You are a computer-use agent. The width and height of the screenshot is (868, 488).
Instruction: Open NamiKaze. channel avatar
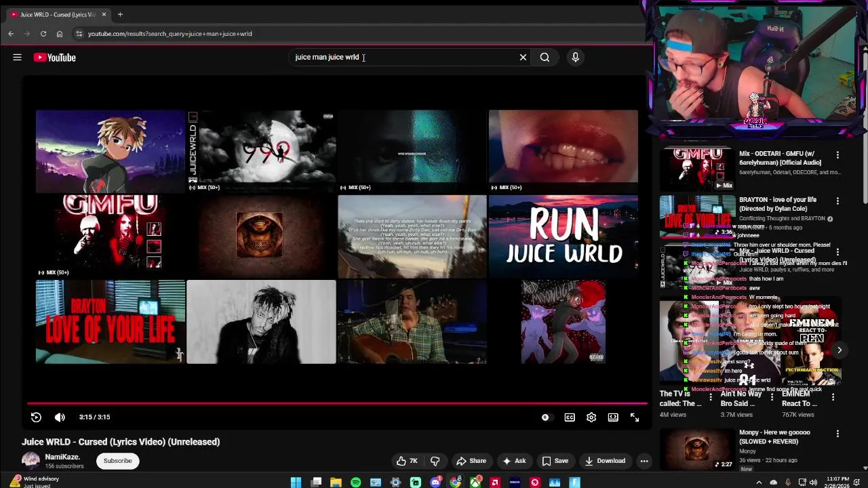coord(31,461)
